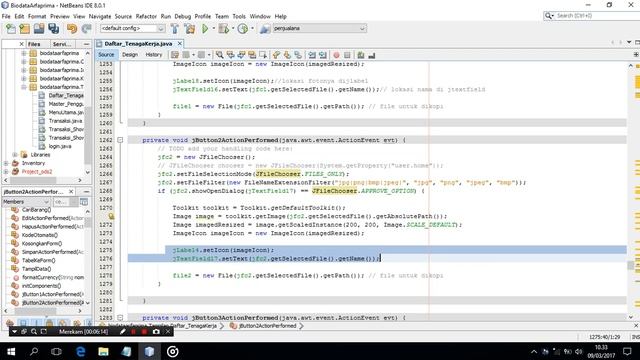Click the Debug Project toolbar icon
The image size is (640, 360).
[x=224, y=29]
